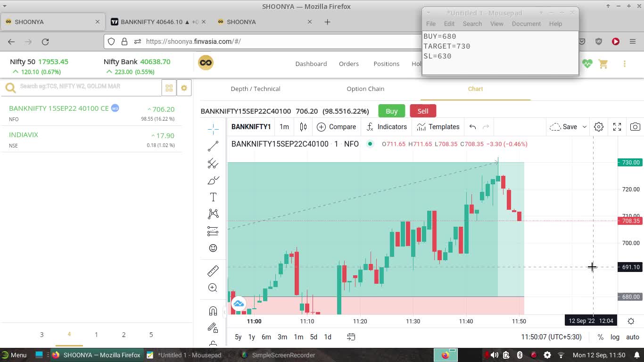The width and height of the screenshot is (644, 362).
Task: Switch chart to fullscreen mode
Action: (617, 127)
